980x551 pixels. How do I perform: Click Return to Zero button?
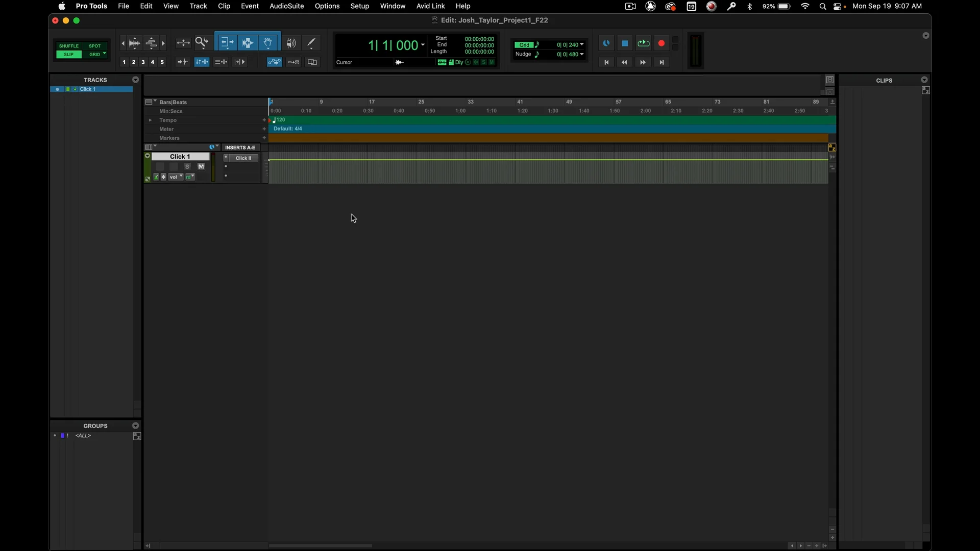606,62
